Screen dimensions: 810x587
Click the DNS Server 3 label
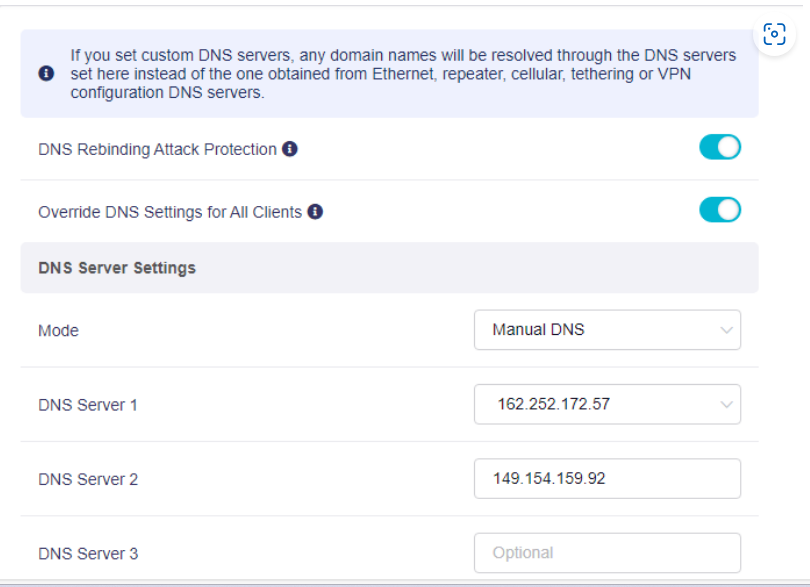[x=88, y=554]
